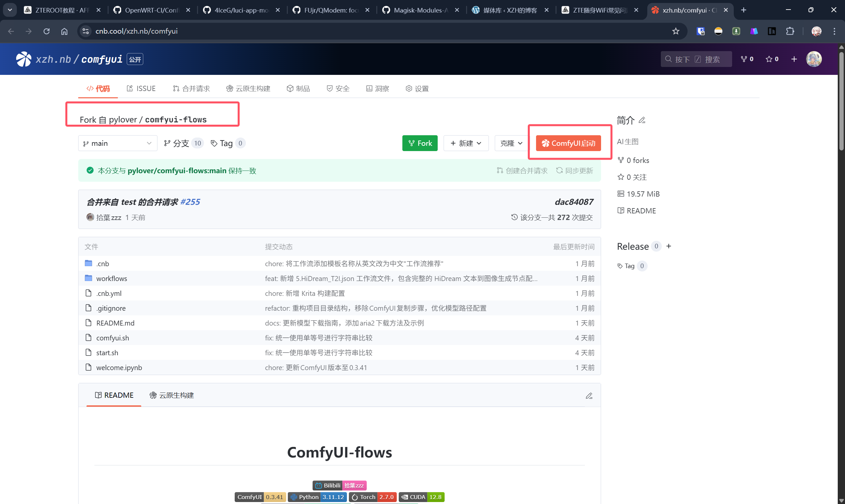Click the site information icon in address bar
The image size is (845, 504).
coord(85,31)
